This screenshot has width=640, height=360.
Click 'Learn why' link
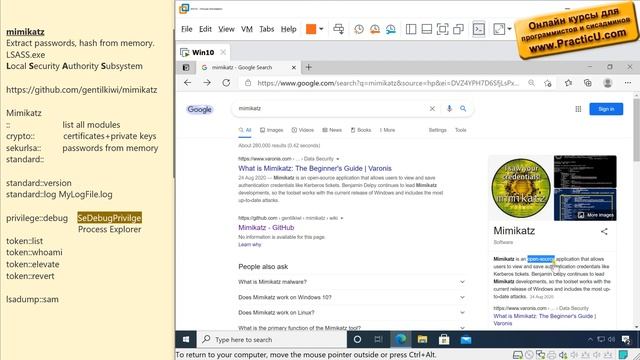249,244
